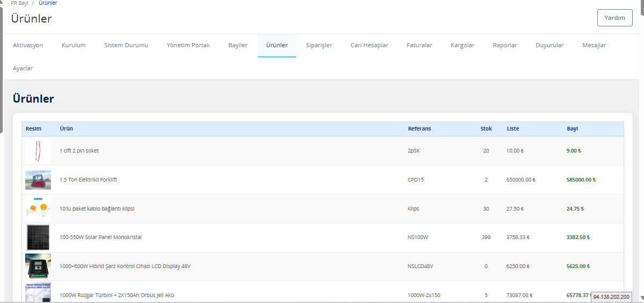Select the Ürünler tab
The width and height of the screenshot is (644, 303).
277,45
